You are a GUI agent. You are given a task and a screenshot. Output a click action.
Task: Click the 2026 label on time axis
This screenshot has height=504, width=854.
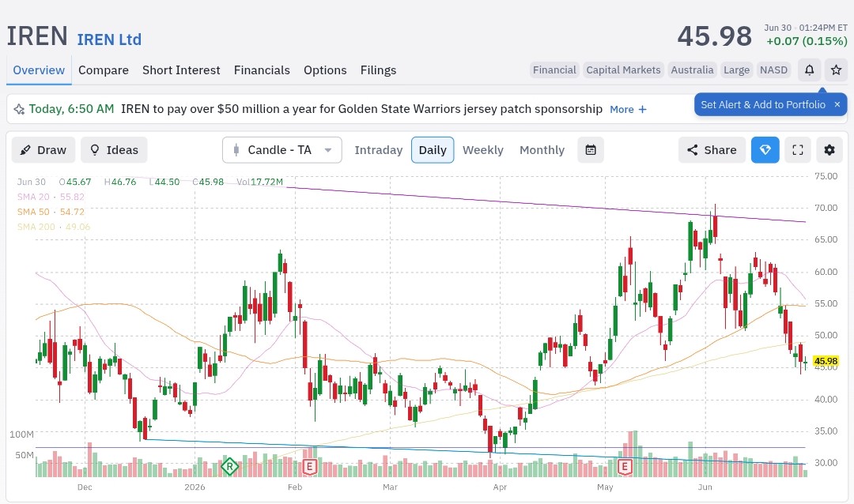point(195,487)
